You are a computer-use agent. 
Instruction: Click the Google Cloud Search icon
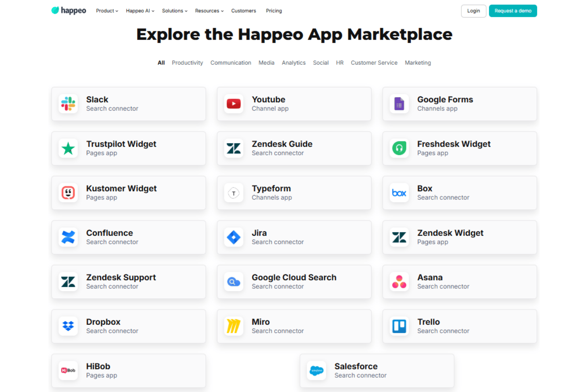[x=234, y=282]
